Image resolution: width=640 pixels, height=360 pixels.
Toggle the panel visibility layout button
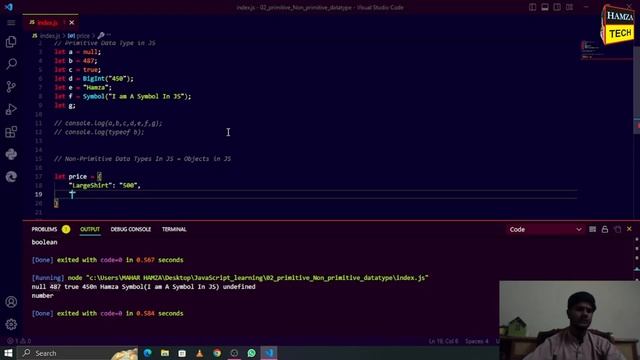click(545, 7)
